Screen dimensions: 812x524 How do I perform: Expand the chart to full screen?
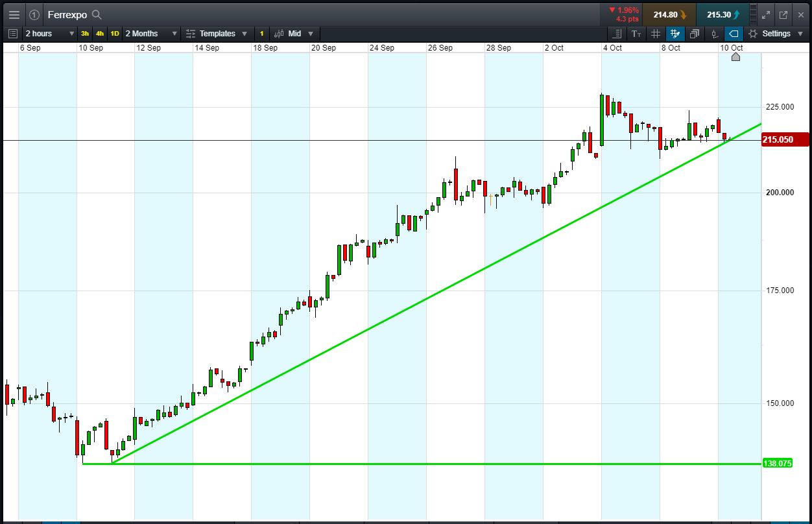(765, 14)
